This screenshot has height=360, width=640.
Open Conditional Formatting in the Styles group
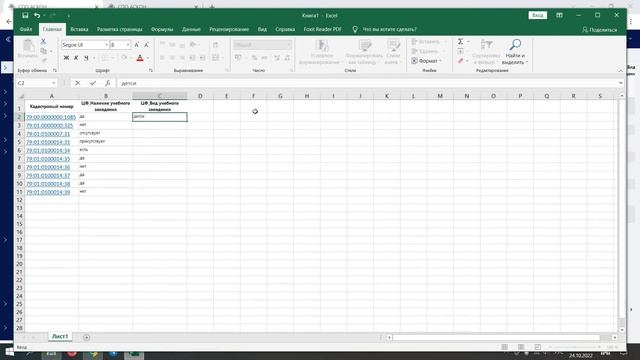pos(321,52)
